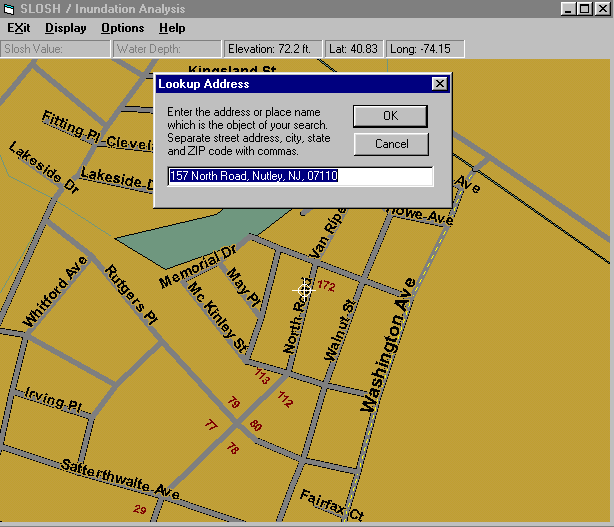Click the Elevation readout in status bar
Screen dimensions: 614x527
(x=273, y=48)
